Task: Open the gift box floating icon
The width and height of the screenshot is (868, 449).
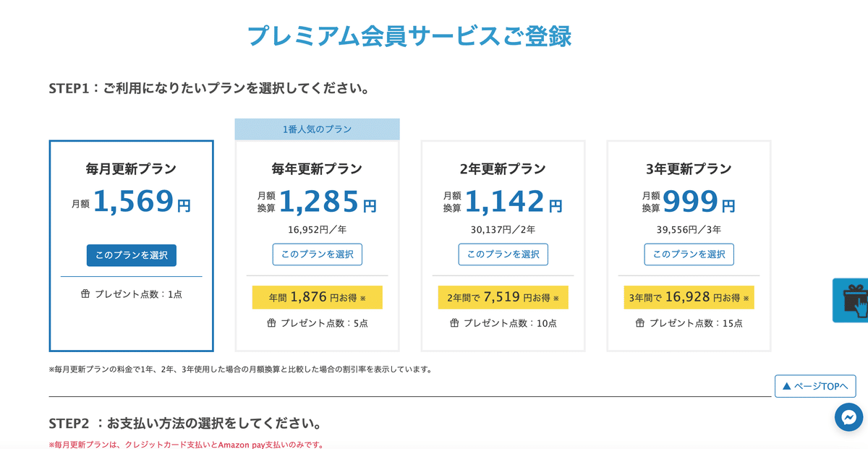Action: pos(851,300)
